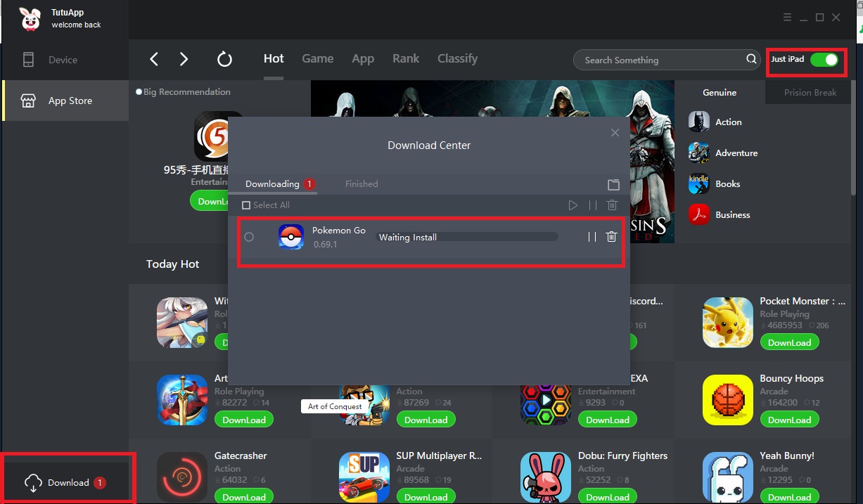Delete all downloads with header trash icon
This screenshot has width=863, height=504.
click(612, 205)
